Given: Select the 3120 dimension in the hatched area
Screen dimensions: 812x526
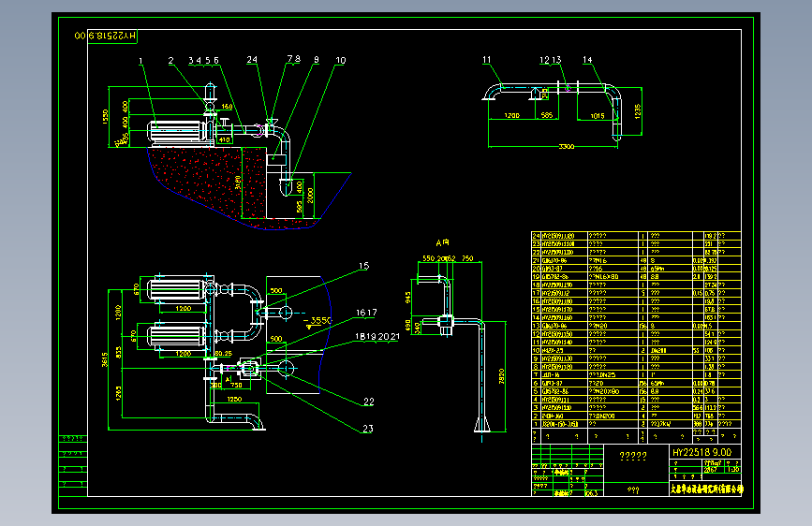Looking at the screenshot, I should point(238,183).
